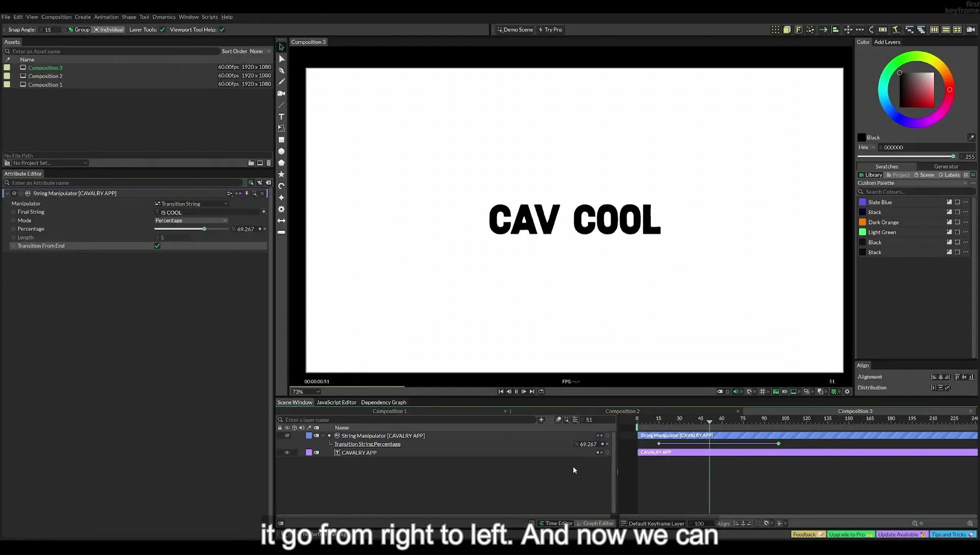Click the Percentage slider handle
Screen dimensions: 980x555
[204, 229]
